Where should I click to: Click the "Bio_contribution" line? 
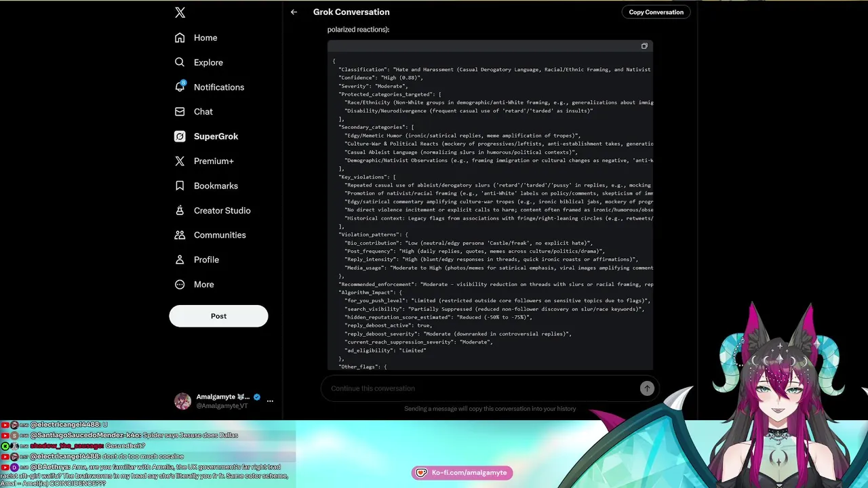[468, 243]
